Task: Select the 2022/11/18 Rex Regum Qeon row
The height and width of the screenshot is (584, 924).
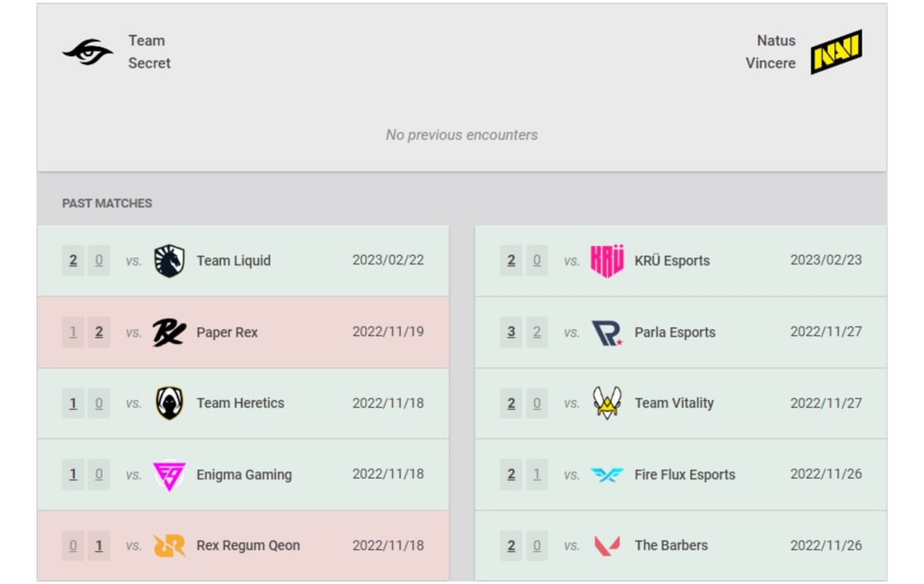Action: [x=390, y=545]
